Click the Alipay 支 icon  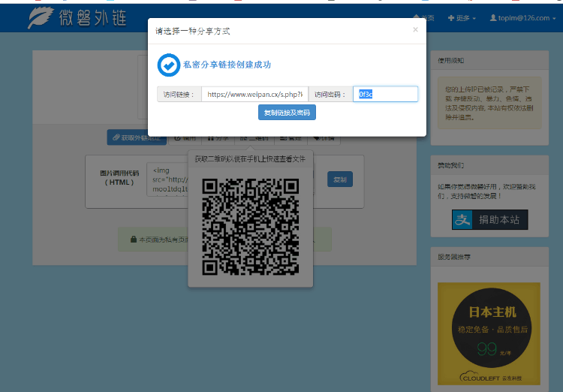[x=462, y=219]
